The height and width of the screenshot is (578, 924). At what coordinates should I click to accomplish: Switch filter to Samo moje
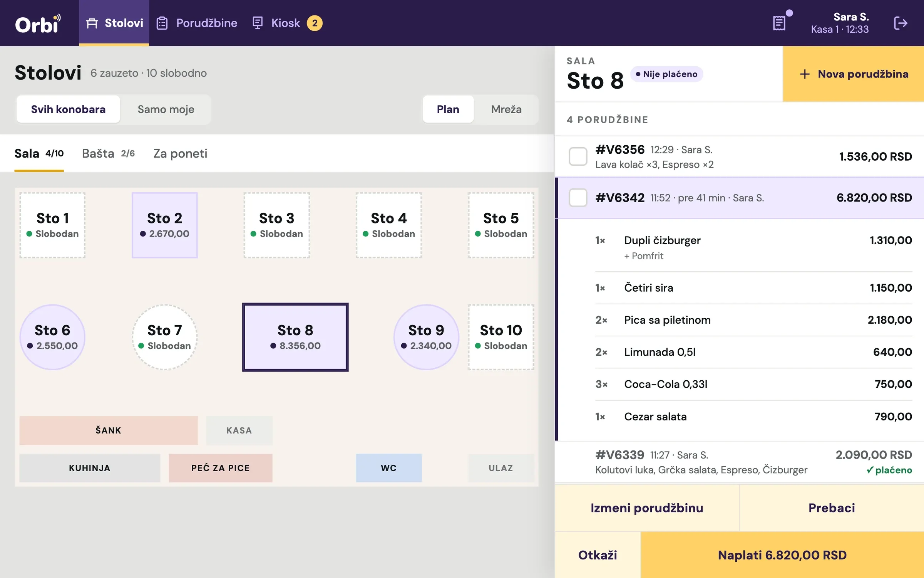tap(166, 109)
